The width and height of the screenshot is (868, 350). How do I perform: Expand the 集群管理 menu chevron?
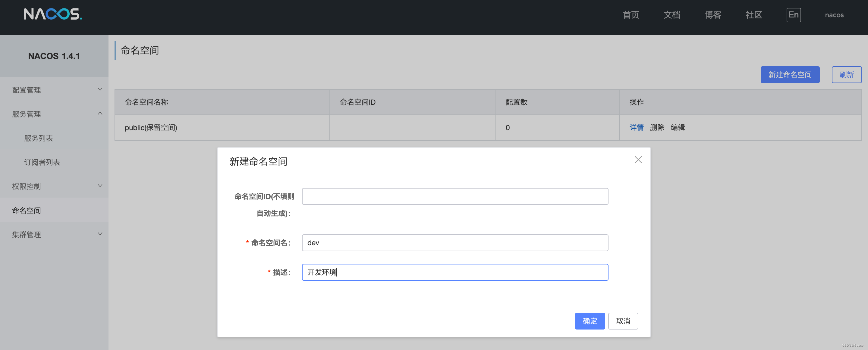[100, 234]
